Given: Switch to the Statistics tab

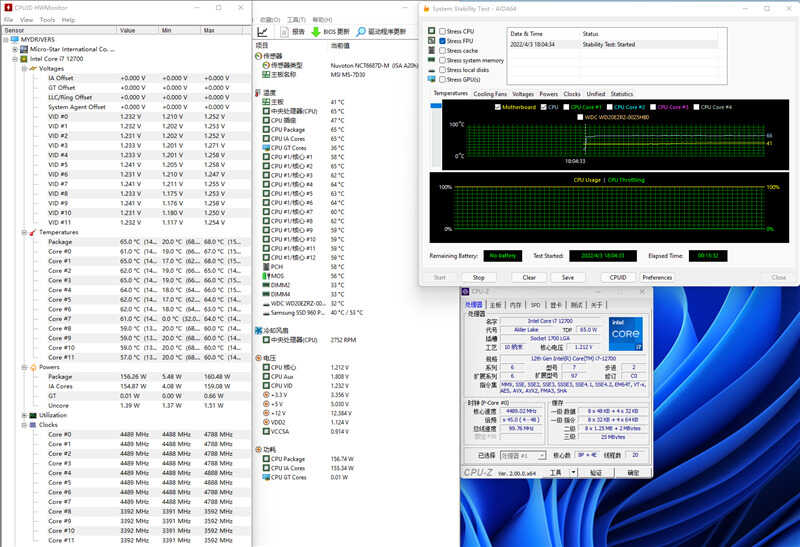Looking at the screenshot, I should pos(621,94).
